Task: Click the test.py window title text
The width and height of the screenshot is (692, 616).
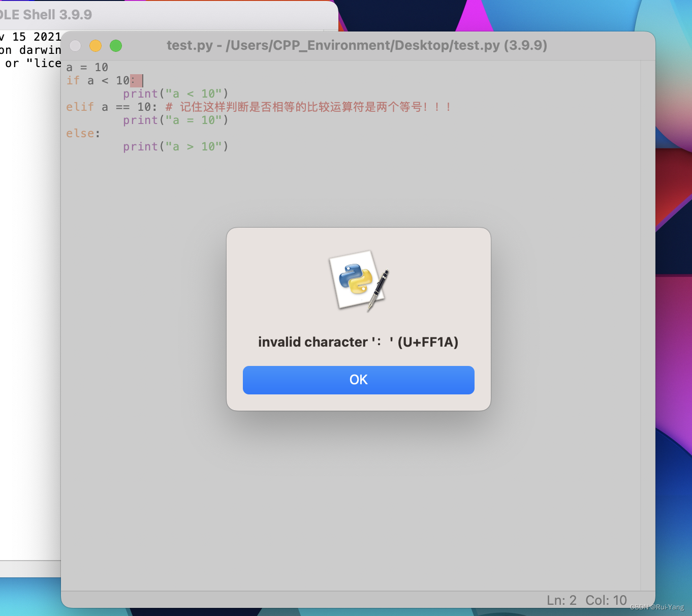Action: (x=357, y=45)
